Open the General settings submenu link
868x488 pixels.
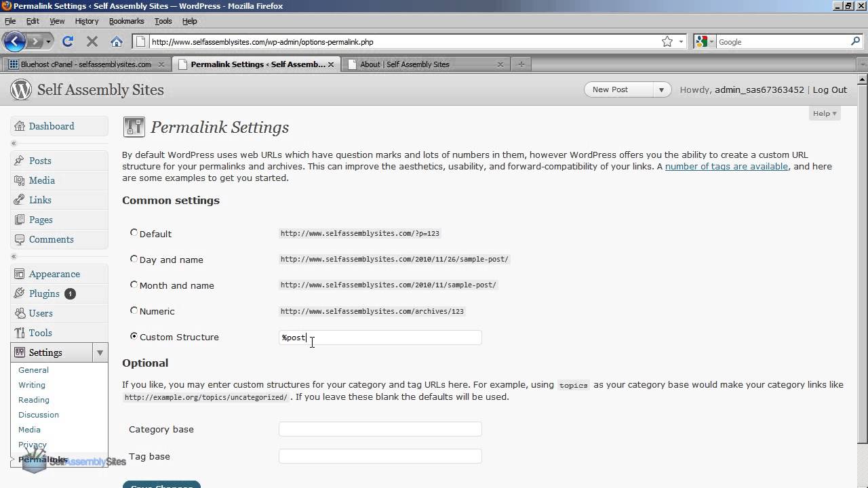tap(33, 370)
